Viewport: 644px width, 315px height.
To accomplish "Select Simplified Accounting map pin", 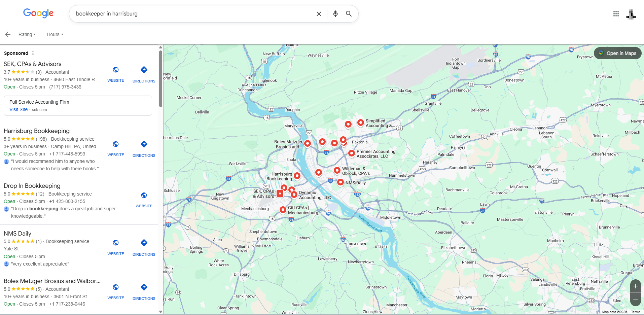I will [x=360, y=123].
